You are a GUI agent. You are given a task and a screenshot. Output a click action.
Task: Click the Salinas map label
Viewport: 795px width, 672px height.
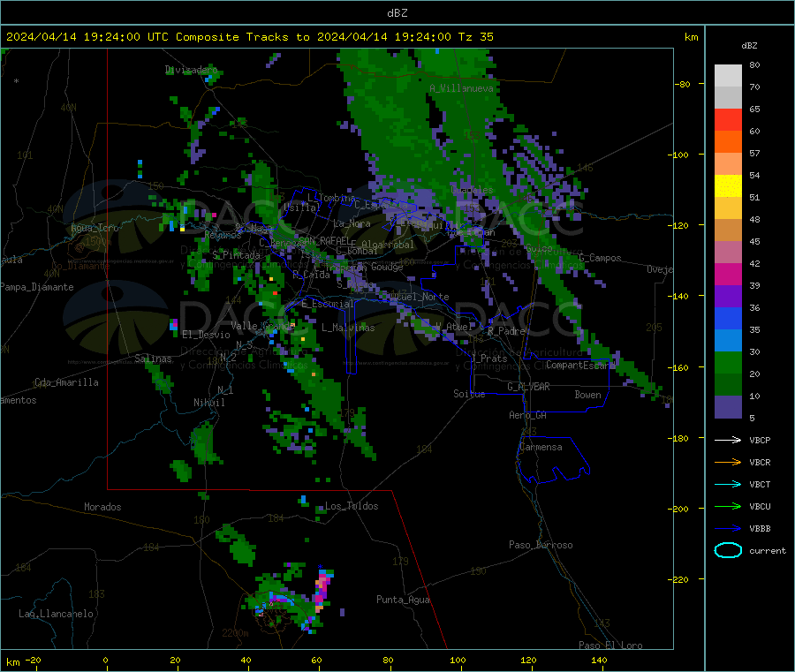(153, 359)
